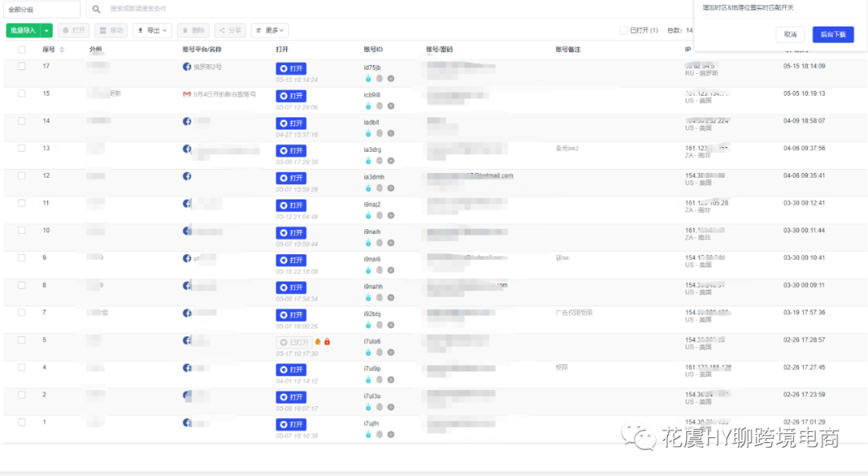The width and height of the screenshot is (868, 476).
Task: Open the 更多 more-options dropdown
Action: [270, 31]
